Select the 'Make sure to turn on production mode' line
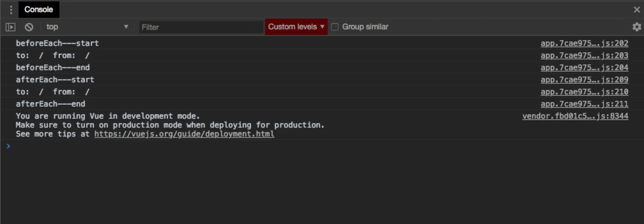This screenshot has height=224, width=644. tap(170, 125)
